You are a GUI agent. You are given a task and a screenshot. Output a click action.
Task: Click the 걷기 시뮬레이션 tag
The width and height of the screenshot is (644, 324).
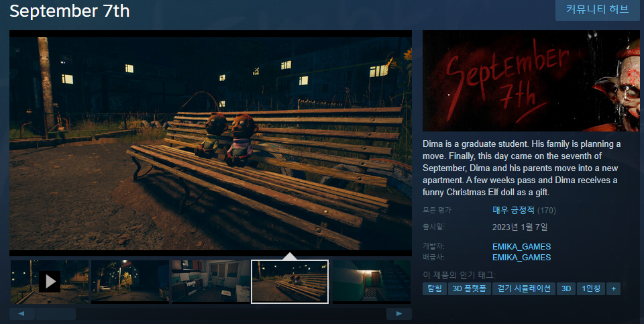(524, 288)
